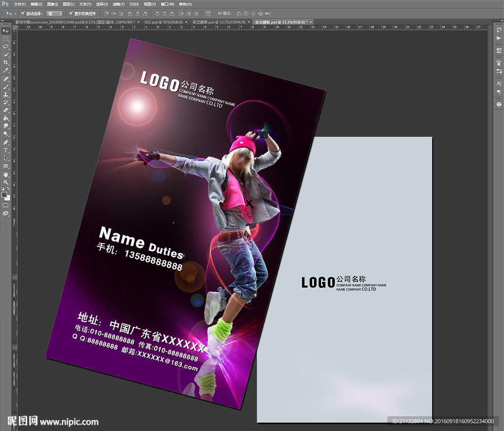Click the Photoshop Ps logo
Screen dimensions: 504x431
point(5,4)
